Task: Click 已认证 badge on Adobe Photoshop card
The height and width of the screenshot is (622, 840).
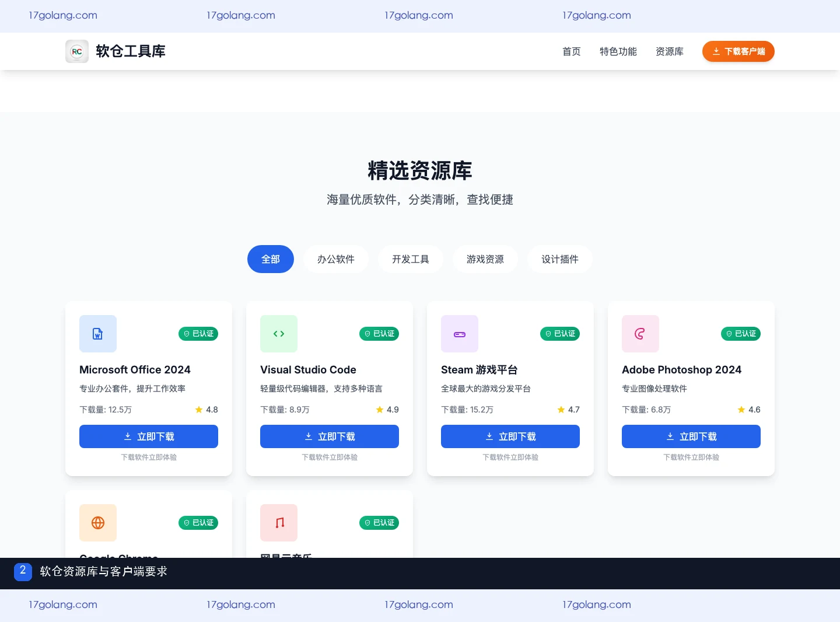Action: coord(741,334)
